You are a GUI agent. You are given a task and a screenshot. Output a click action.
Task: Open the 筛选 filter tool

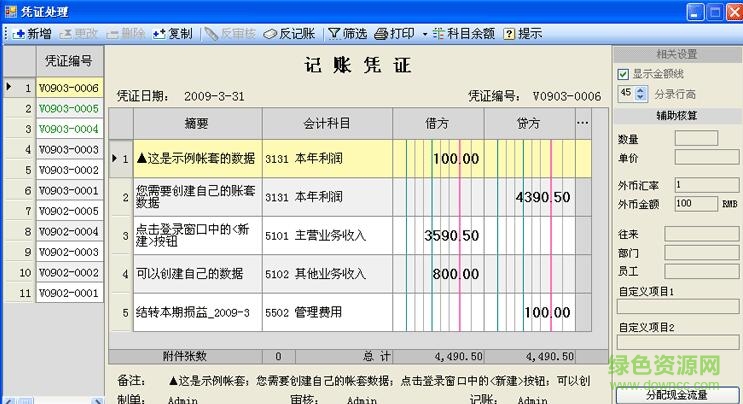(x=348, y=34)
